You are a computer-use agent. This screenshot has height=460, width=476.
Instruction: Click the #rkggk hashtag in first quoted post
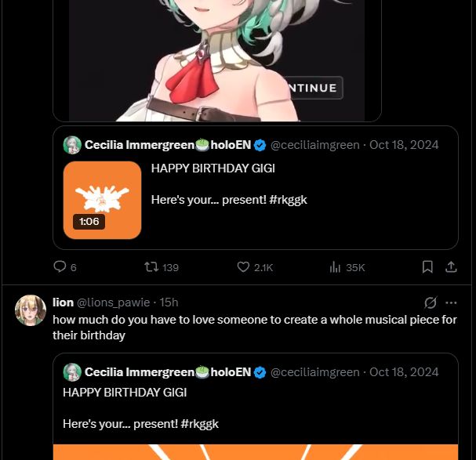point(288,200)
